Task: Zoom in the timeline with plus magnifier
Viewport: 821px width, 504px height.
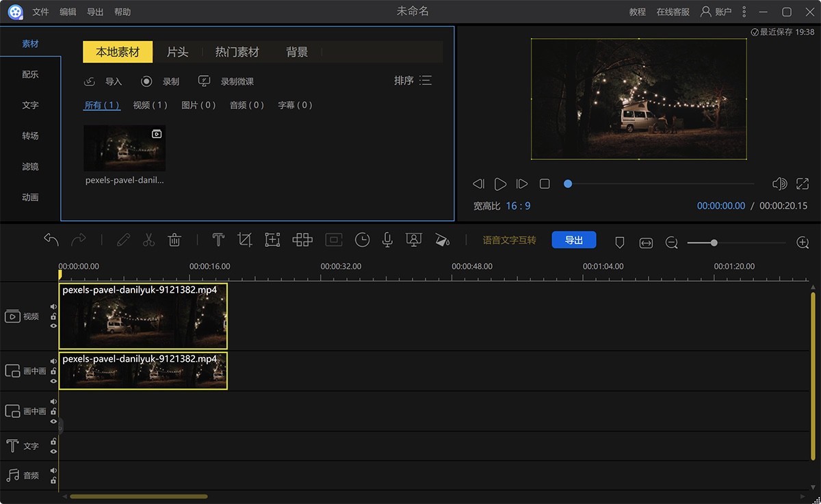Action: (803, 243)
